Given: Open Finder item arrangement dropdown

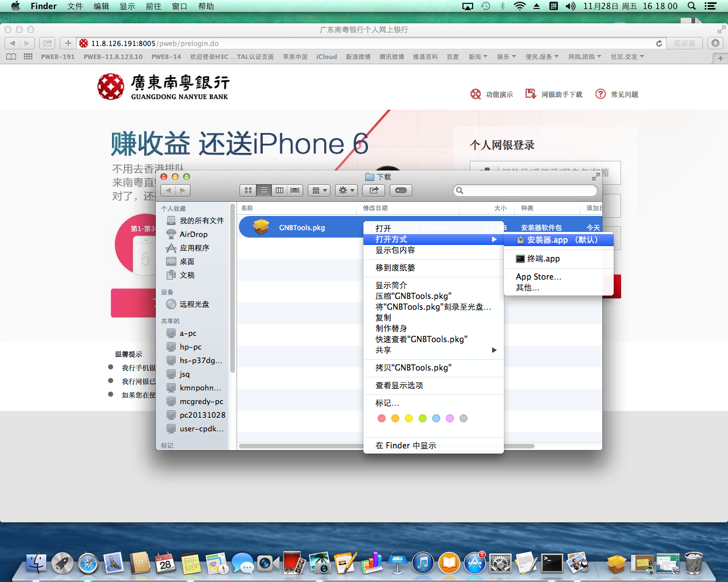Looking at the screenshot, I should click(319, 190).
